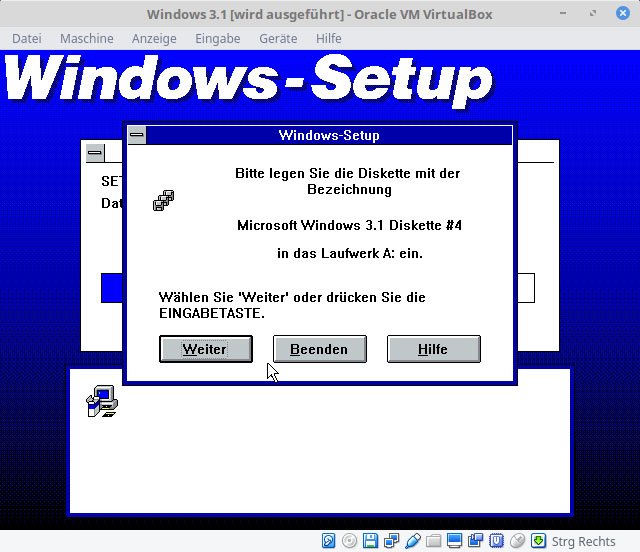Click the optical drive icon in status bar

[x=349, y=541]
